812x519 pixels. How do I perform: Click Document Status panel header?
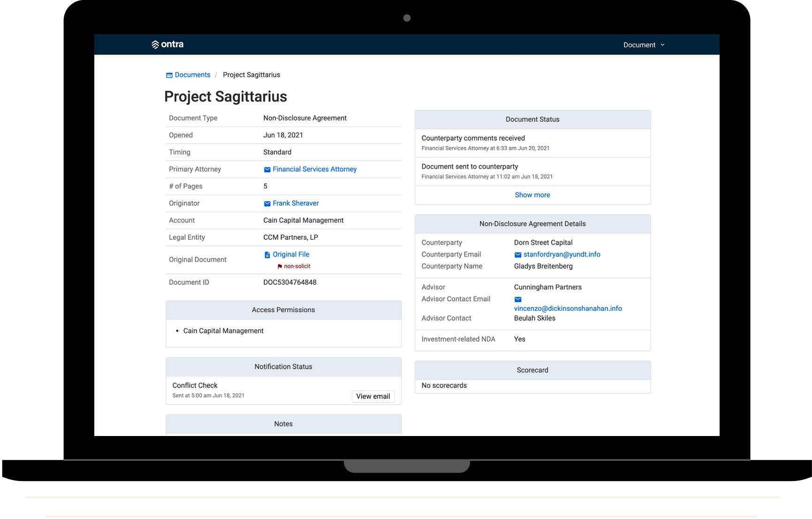click(532, 120)
